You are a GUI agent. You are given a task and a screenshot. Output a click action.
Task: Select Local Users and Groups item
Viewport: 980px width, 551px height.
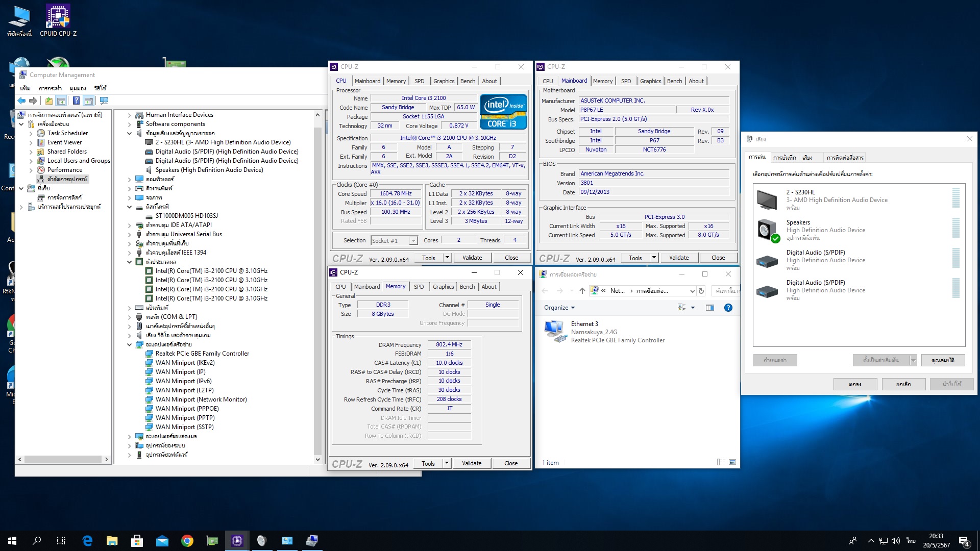(x=79, y=161)
